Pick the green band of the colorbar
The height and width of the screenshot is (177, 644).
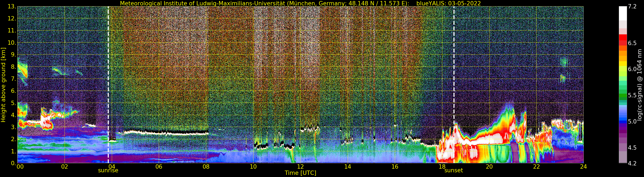click(x=623, y=95)
